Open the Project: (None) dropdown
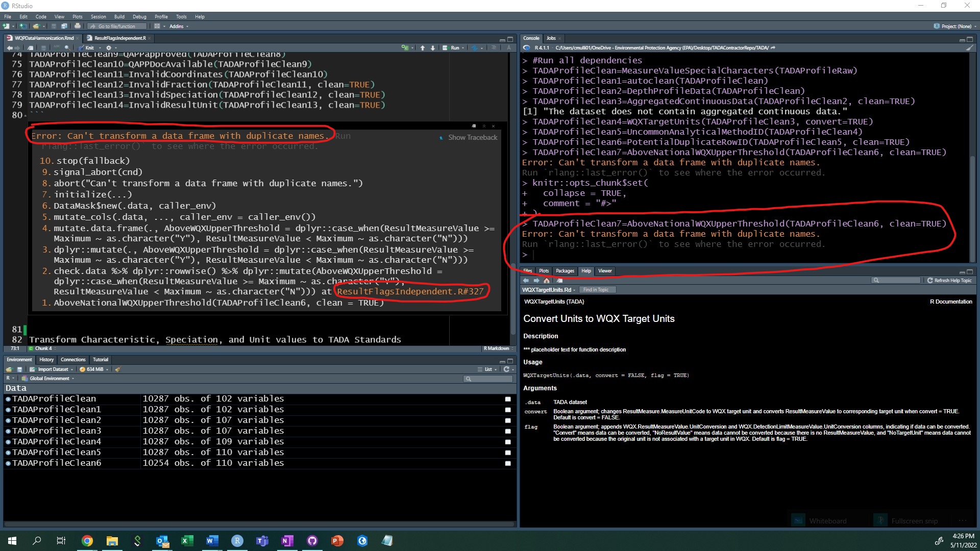980x551 pixels. click(954, 26)
